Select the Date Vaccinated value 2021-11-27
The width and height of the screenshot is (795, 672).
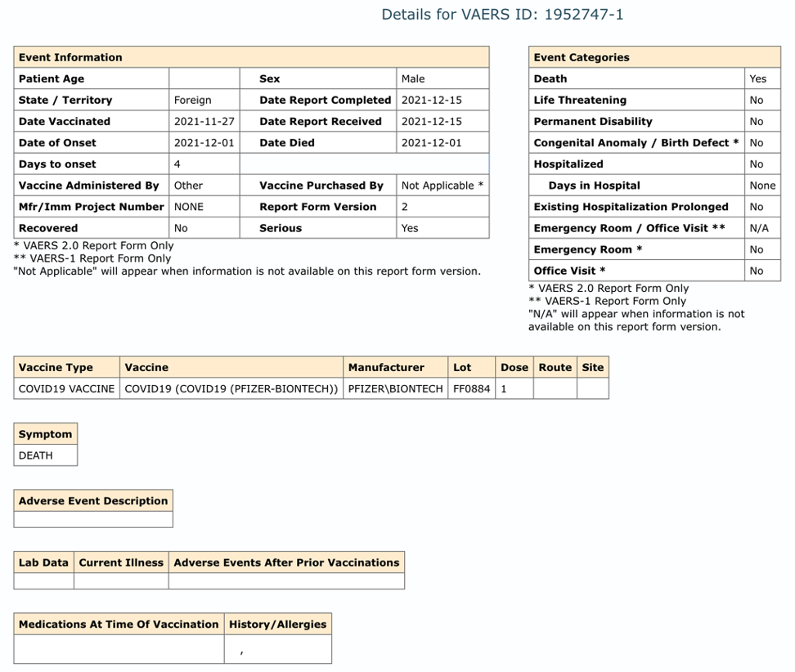point(204,121)
